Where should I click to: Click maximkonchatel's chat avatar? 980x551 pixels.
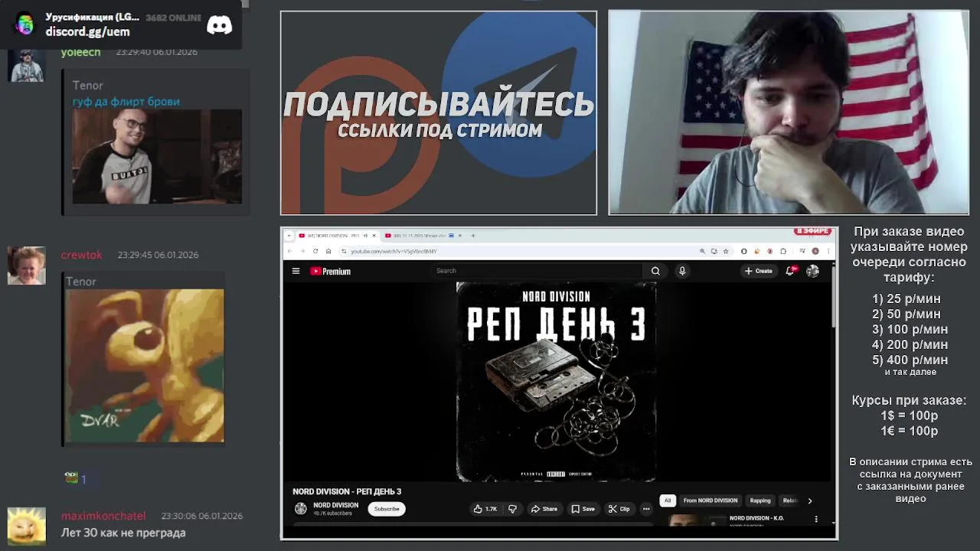[27, 526]
